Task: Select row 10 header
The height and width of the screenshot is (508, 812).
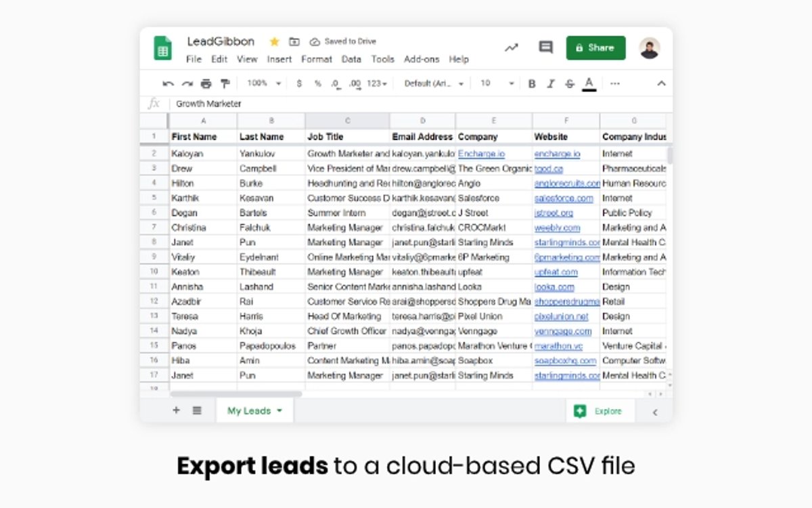Action: pos(154,272)
